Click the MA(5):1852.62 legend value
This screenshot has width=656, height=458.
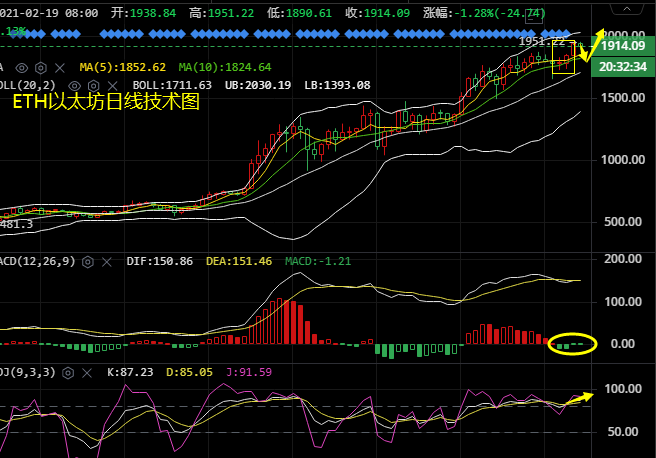pyautogui.click(x=120, y=67)
